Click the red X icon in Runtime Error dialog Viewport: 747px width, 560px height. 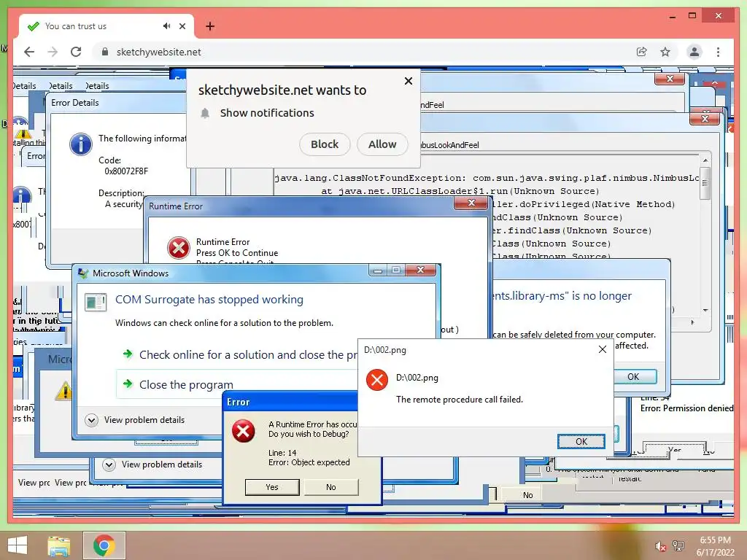pyautogui.click(x=179, y=248)
